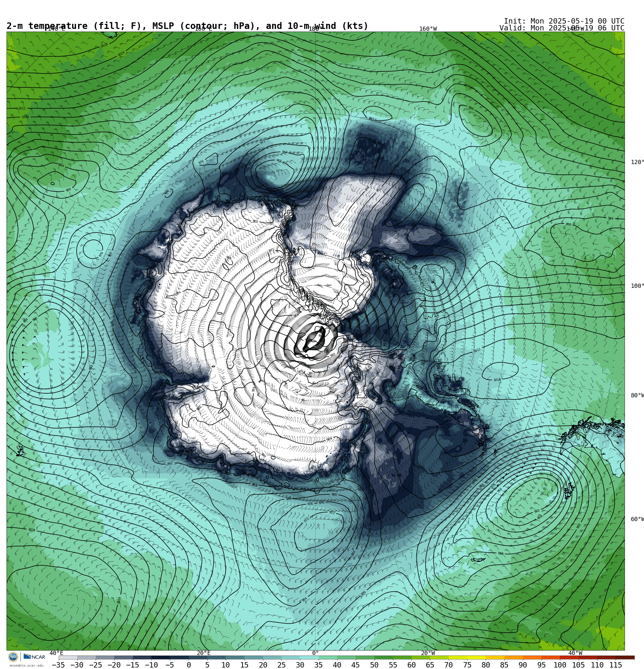This screenshot has height=669, width=644.
Task: Click the Init: Mon 2025-05-19 00 UTC text
Action: (564, 21)
